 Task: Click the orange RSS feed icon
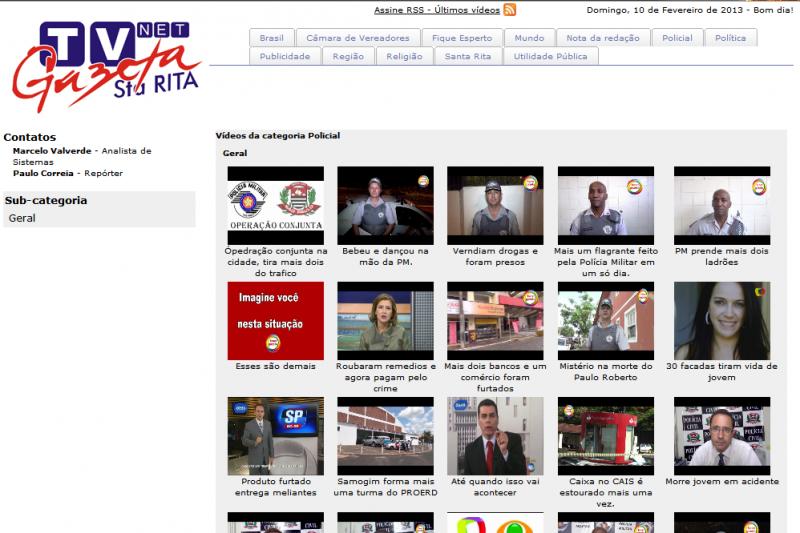[x=510, y=10]
